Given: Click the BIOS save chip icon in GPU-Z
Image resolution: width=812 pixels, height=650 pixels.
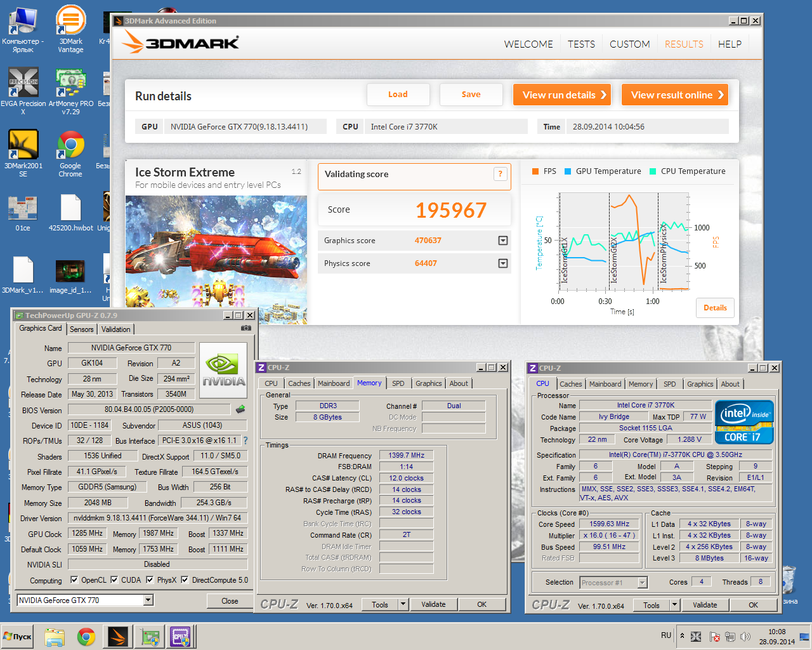Looking at the screenshot, I should tap(240, 409).
